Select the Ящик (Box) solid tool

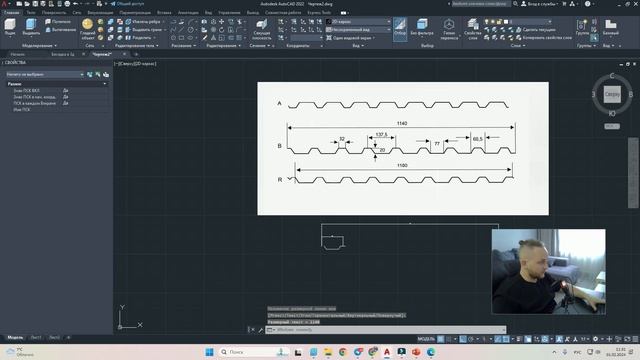(x=10, y=27)
